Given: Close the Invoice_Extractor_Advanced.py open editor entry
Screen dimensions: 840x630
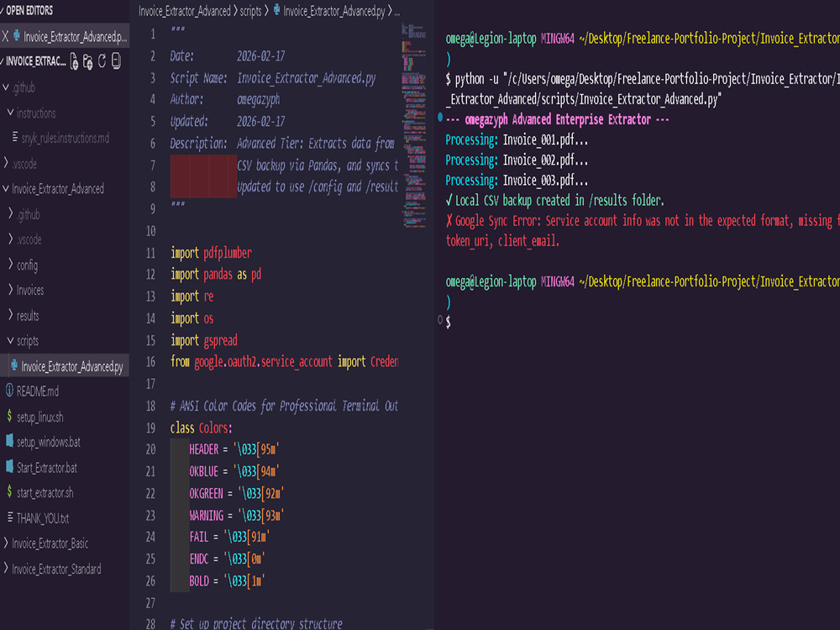Looking at the screenshot, I should [x=5, y=36].
